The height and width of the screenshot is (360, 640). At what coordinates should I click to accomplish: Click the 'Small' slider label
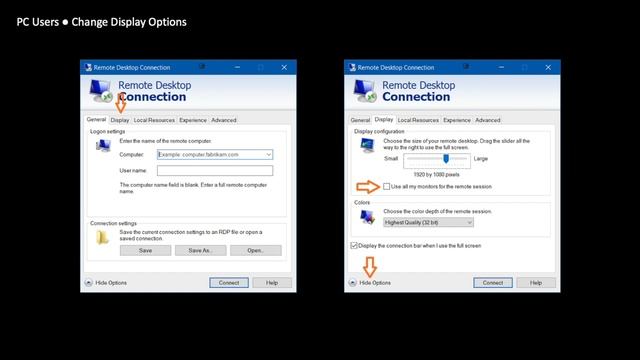pyautogui.click(x=391, y=158)
